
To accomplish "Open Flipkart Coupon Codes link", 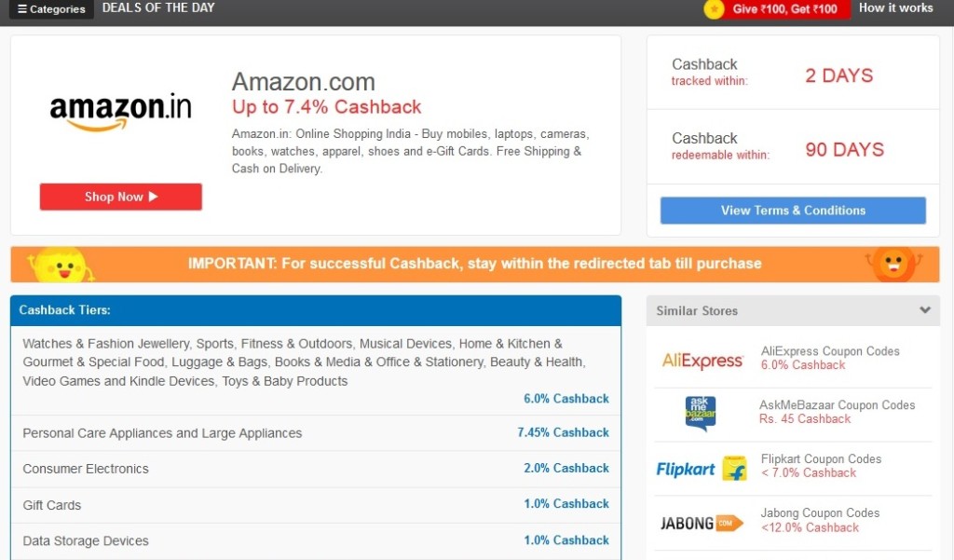I will click(x=821, y=459).
